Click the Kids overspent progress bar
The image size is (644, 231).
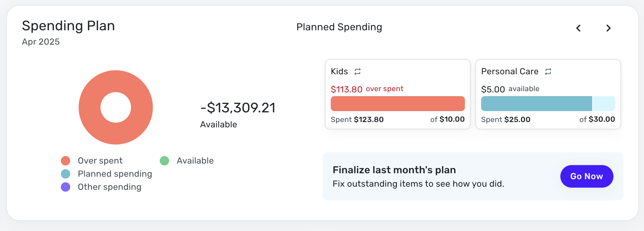click(x=398, y=104)
